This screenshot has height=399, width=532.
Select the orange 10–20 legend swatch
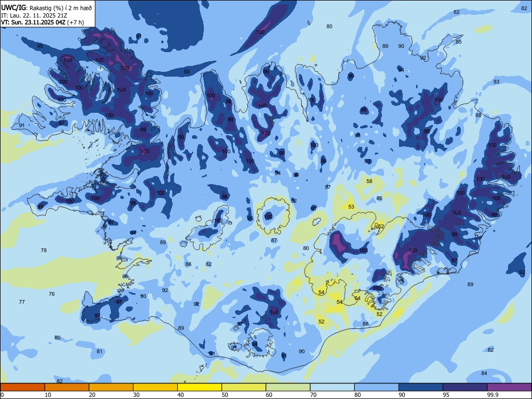(x=67, y=387)
